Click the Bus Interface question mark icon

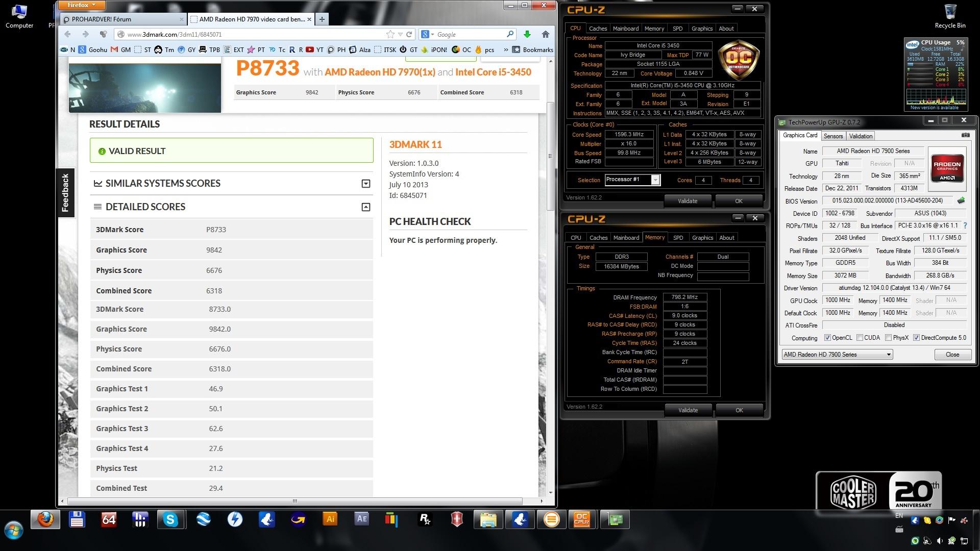click(x=965, y=226)
